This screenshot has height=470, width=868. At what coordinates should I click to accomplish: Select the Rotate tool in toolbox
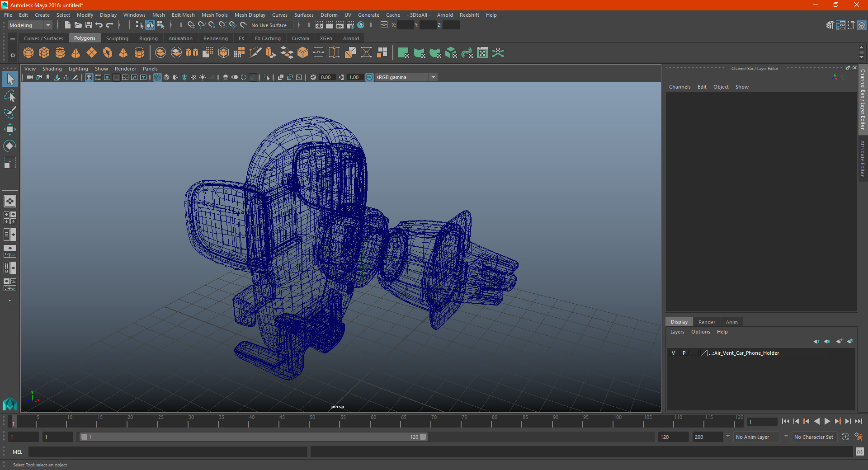tap(9, 146)
